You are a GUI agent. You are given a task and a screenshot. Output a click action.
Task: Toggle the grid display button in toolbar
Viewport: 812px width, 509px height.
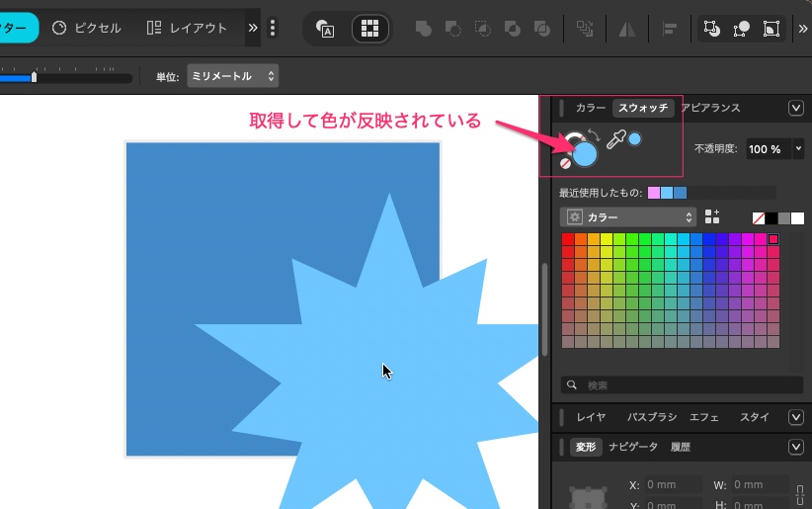370,29
